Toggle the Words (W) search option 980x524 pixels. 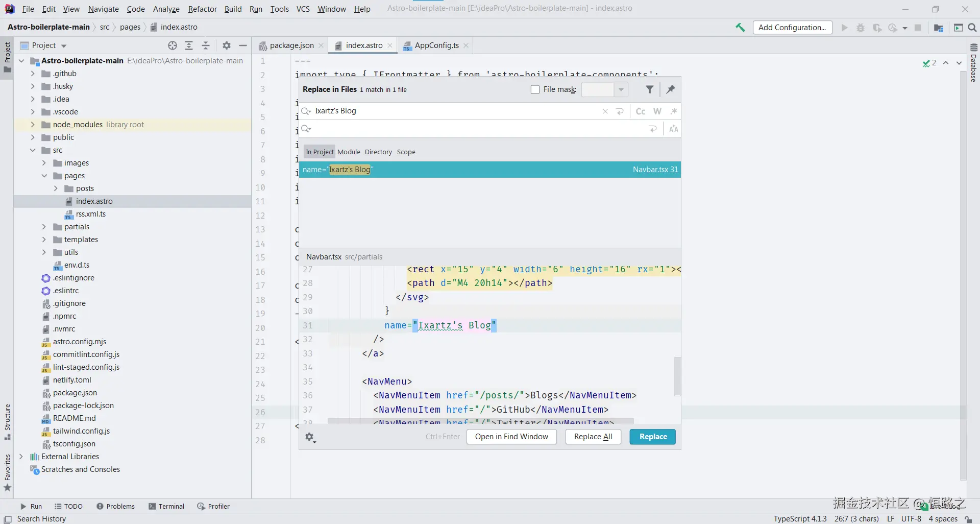(657, 111)
